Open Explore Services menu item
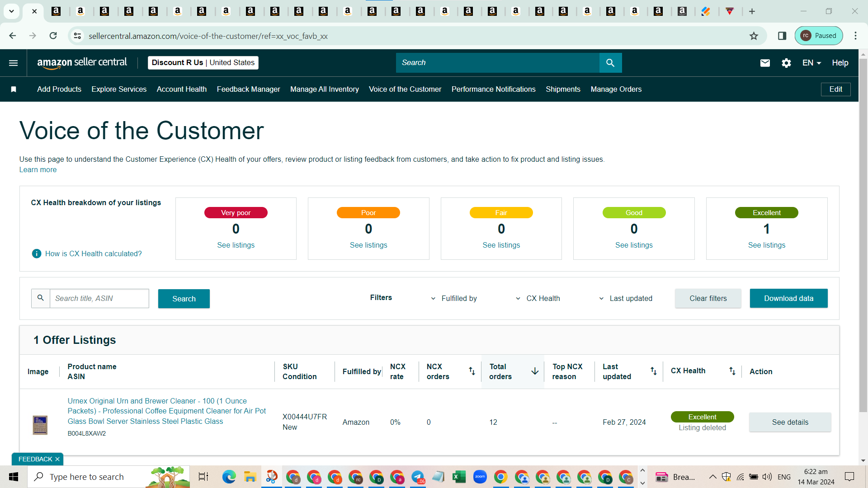 [x=119, y=89]
